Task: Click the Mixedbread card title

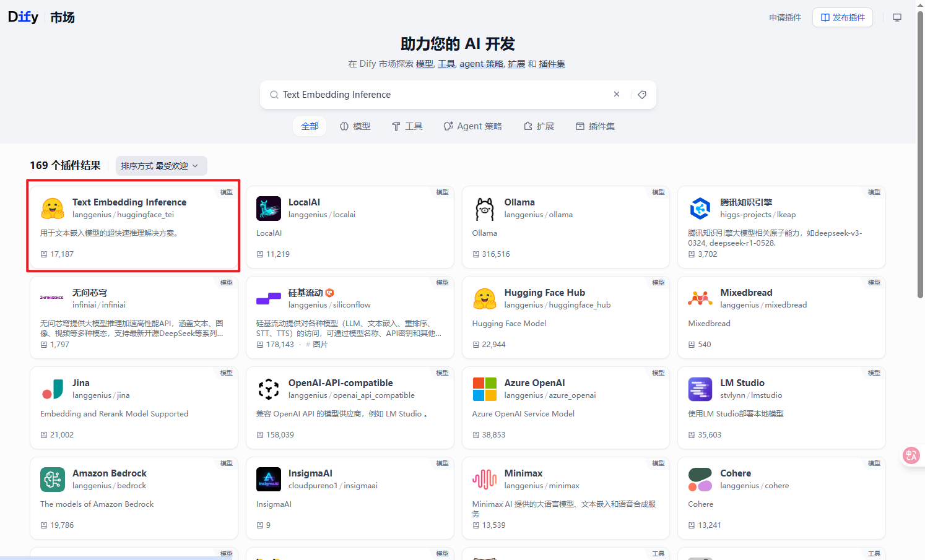Action: pyautogui.click(x=746, y=293)
